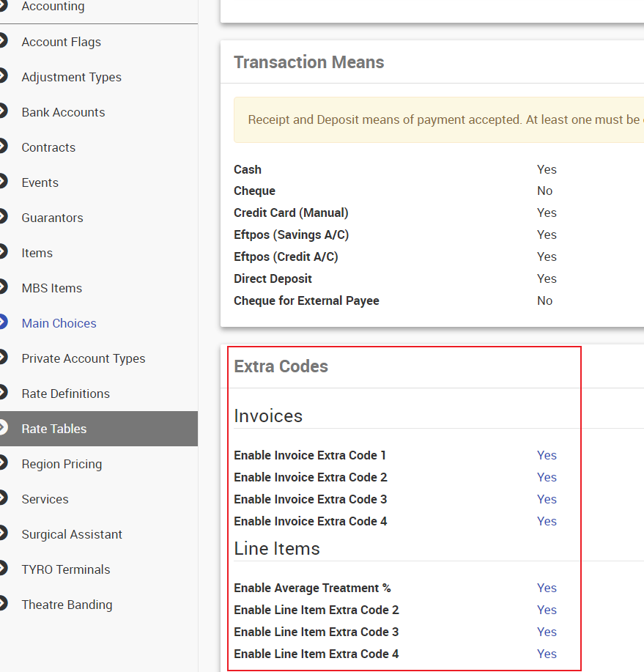Click the arrow icon next to Region Pricing
Viewport: 644px width, 672px height.
[3, 464]
